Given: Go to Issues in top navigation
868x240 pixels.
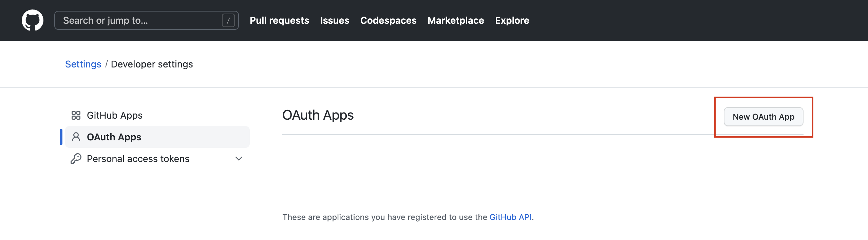Looking at the screenshot, I should 335,20.
